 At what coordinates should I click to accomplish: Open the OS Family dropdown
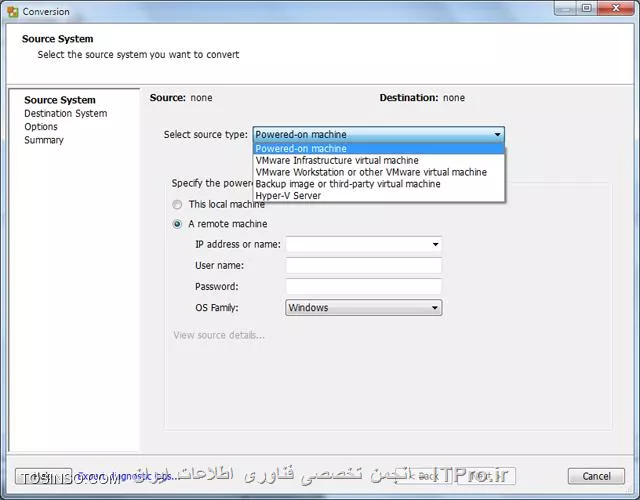(x=364, y=308)
